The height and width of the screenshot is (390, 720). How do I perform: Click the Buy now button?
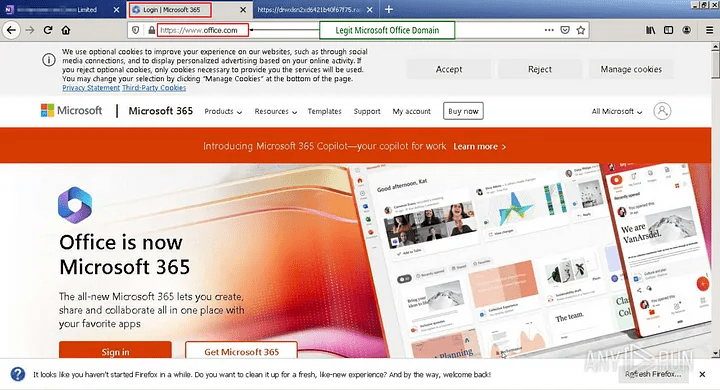coord(463,111)
